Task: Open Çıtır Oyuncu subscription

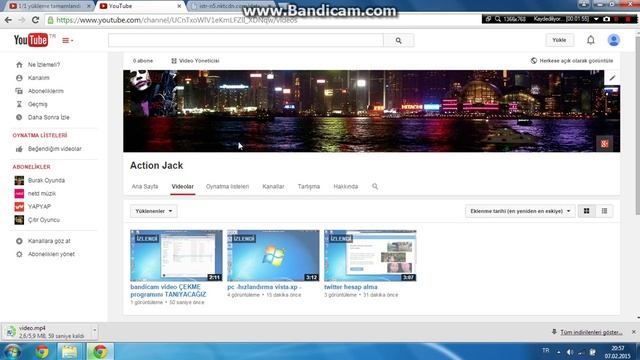Action: (x=44, y=220)
